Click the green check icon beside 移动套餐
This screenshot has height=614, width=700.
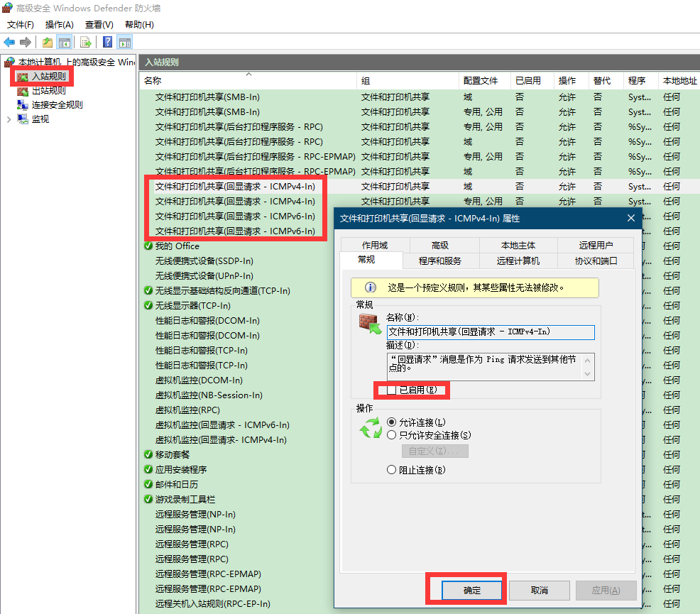tap(148, 454)
